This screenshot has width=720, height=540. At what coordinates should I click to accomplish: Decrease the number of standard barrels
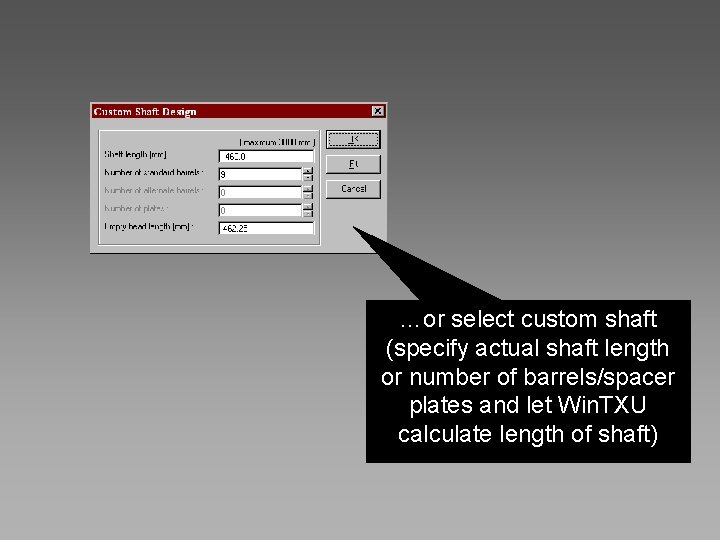pos(308,178)
